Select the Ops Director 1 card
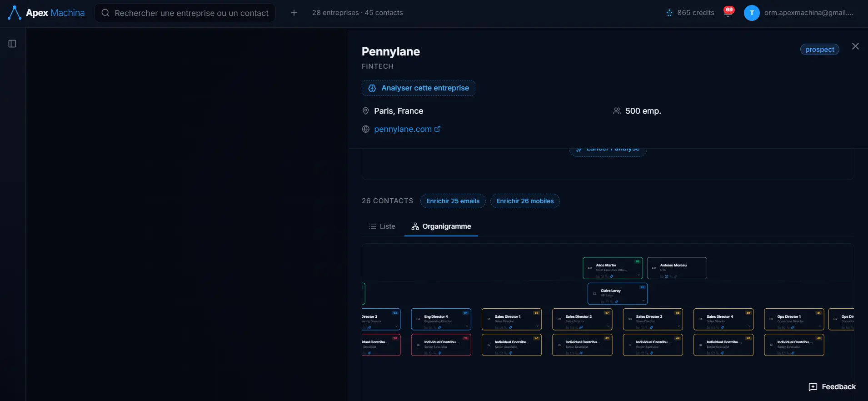The height and width of the screenshot is (401, 868). pos(794,319)
